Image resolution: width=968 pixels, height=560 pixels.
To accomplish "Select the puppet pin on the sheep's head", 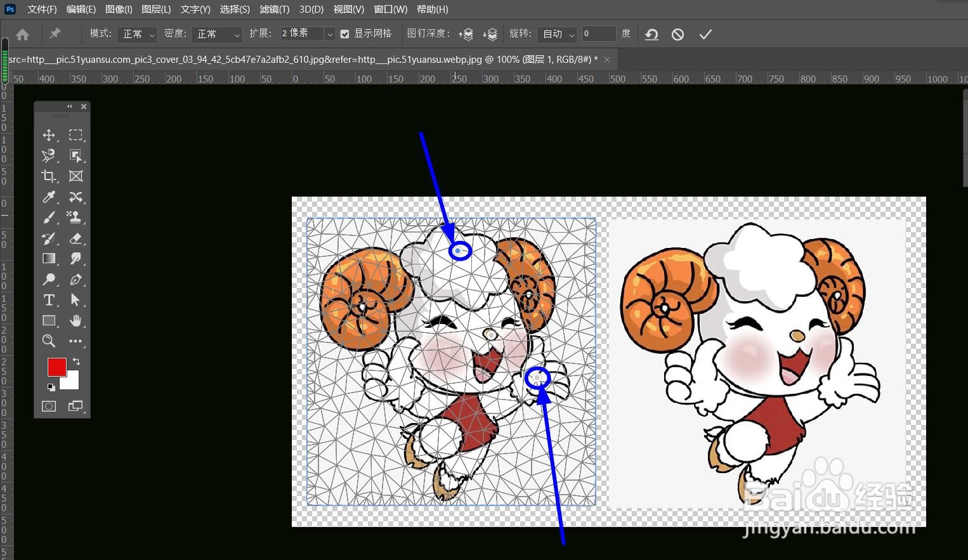I will pyautogui.click(x=459, y=251).
